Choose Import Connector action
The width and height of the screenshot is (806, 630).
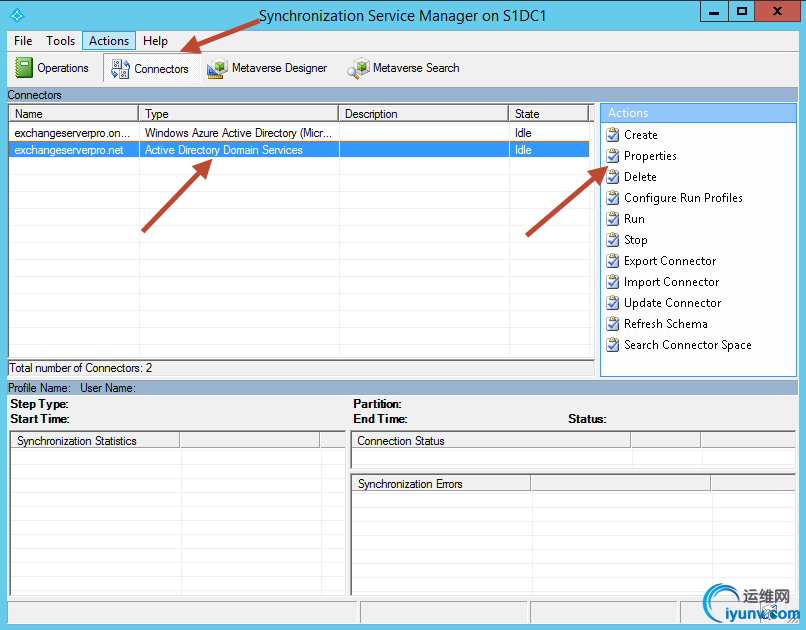point(671,282)
